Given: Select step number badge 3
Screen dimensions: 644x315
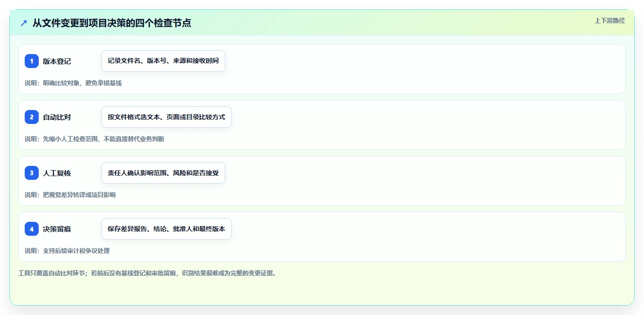Looking at the screenshot, I should coord(32,173).
